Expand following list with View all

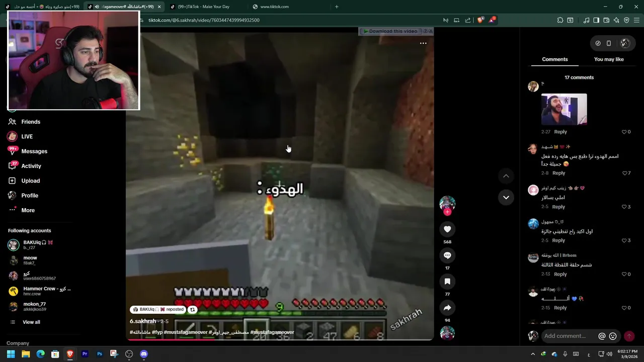point(31,322)
